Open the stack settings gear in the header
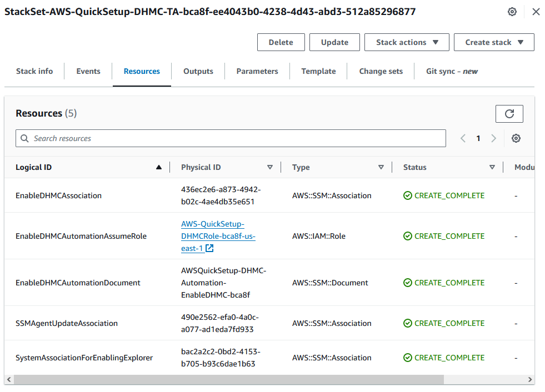The height and width of the screenshot is (392, 545). pos(512,11)
